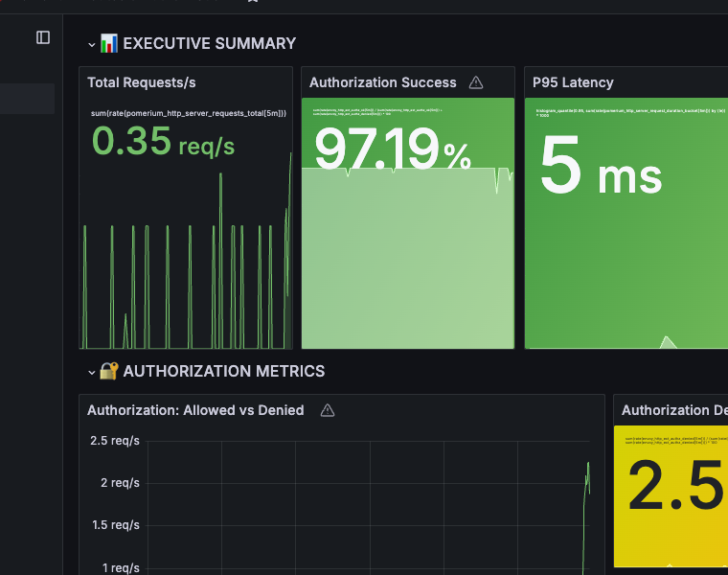The height and width of the screenshot is (575, 728).
Task: Click the 5 ms latency value
Action: [x=601, y=166]
